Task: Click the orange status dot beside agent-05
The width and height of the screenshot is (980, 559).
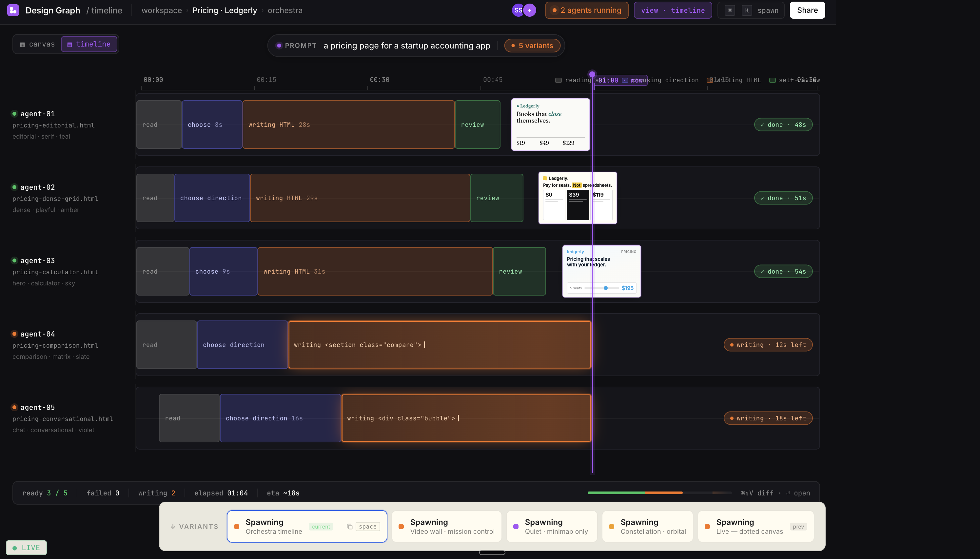Action: [x=14, y=407]
